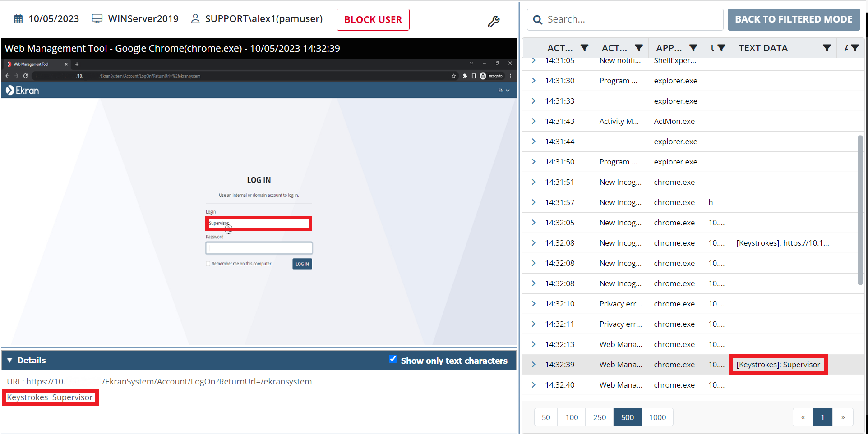Click the user icon beside SUPPORT\alex1
868x434 pixels.
195,19
